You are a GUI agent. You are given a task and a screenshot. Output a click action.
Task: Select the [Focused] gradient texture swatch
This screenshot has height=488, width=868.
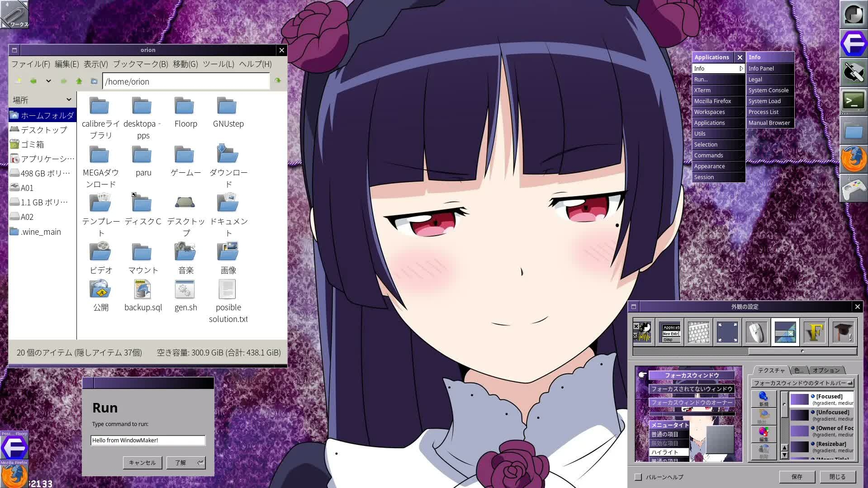click(799, 399)
